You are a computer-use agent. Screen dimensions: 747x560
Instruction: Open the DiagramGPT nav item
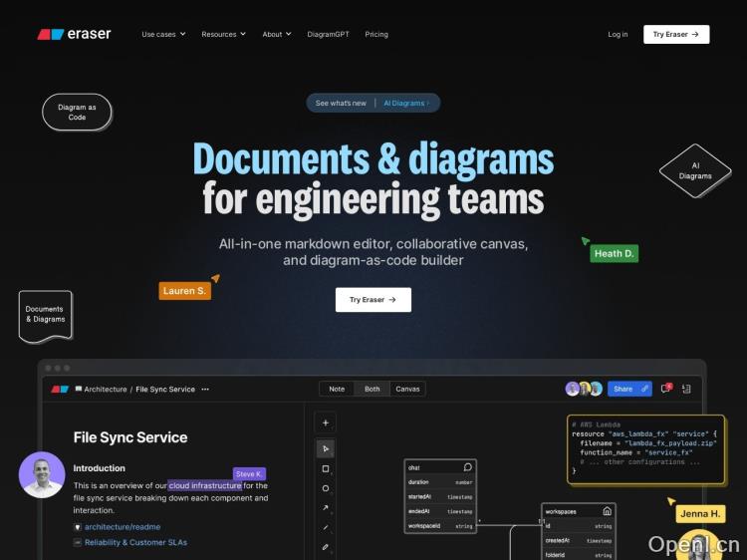[x=328, y=34]
